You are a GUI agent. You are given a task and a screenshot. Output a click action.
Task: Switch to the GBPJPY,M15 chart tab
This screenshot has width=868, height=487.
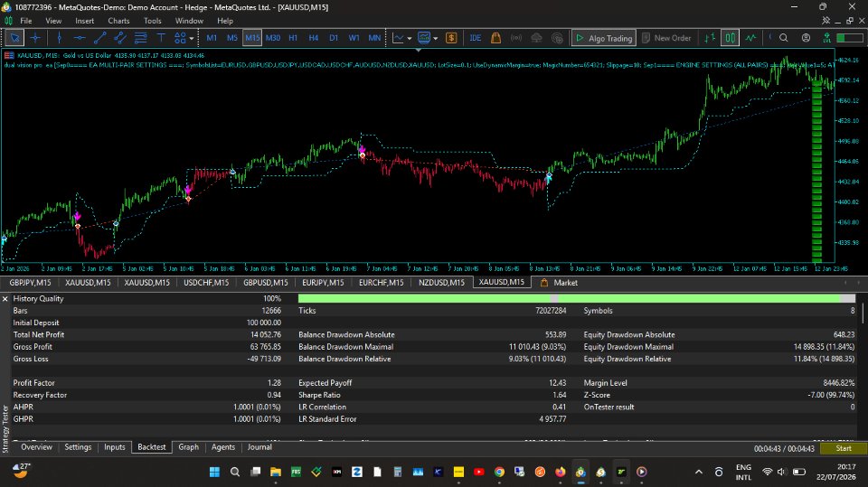(x=30, y=282)
